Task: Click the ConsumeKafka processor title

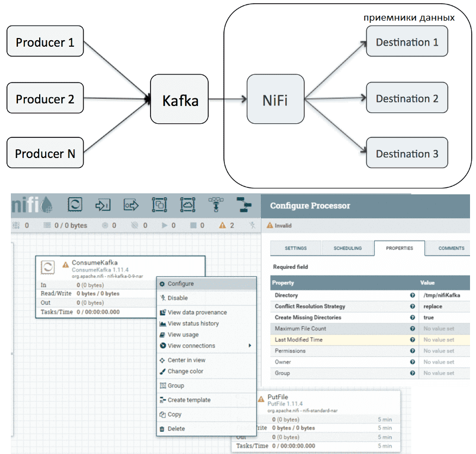Action: [95, 262]
